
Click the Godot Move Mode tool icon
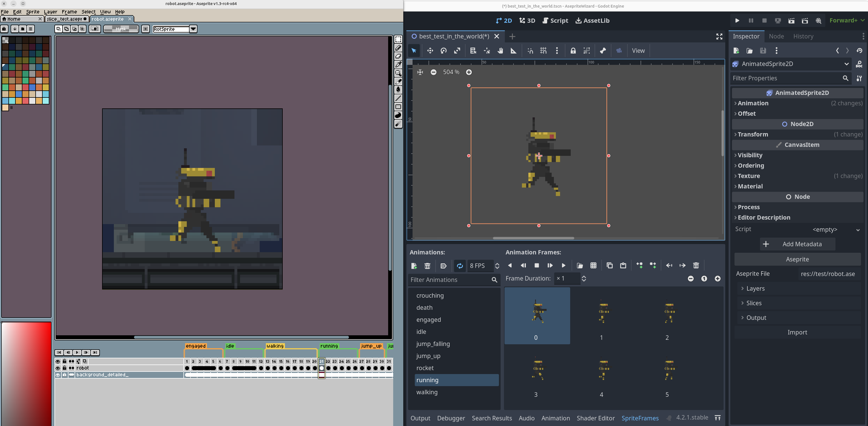[x=430, y=51]
